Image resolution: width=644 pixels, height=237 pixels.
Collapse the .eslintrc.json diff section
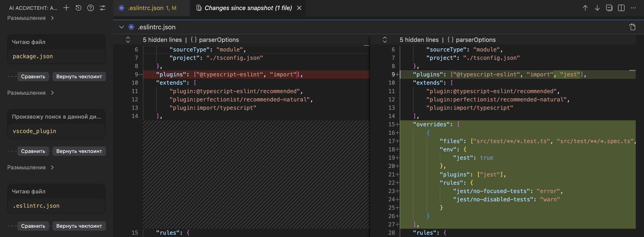[121, 27]
